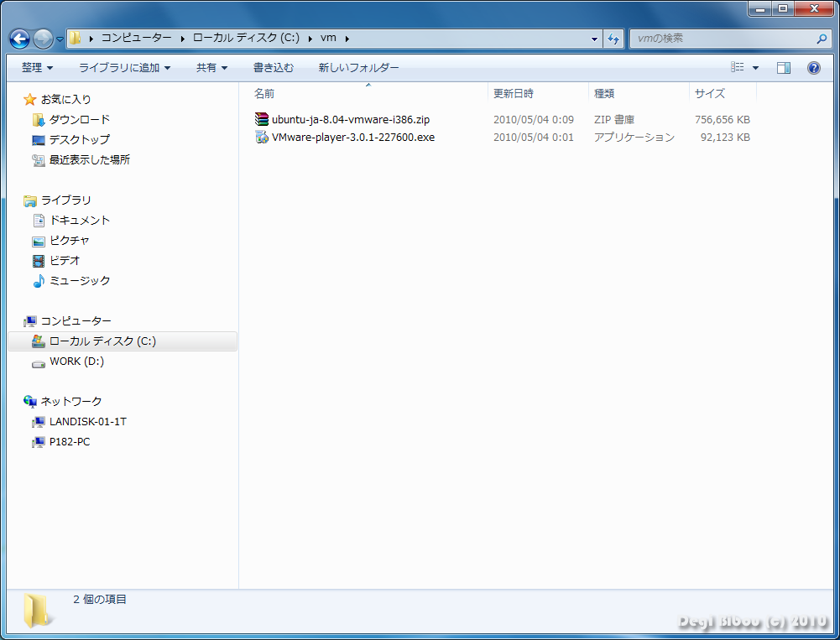Select お気に入り in the navigation pane
The image size is (840, 640).
point(66,99)
